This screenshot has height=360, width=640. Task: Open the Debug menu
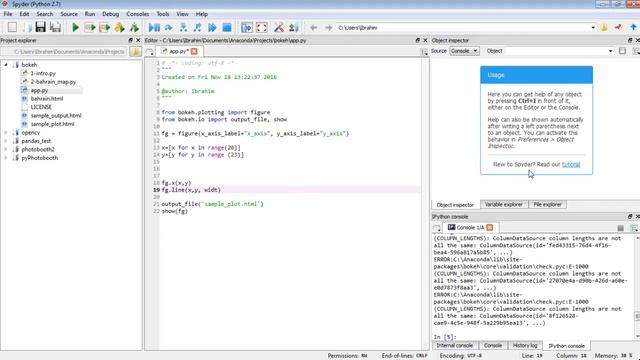click(x=110, y=14)
